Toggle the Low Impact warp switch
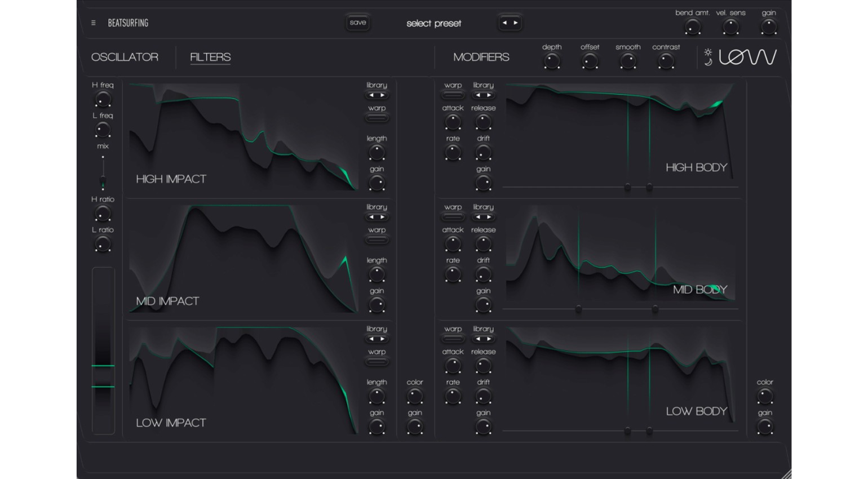Image resolution: width=868 pixels, height=479 pixels. pos(377,362)
